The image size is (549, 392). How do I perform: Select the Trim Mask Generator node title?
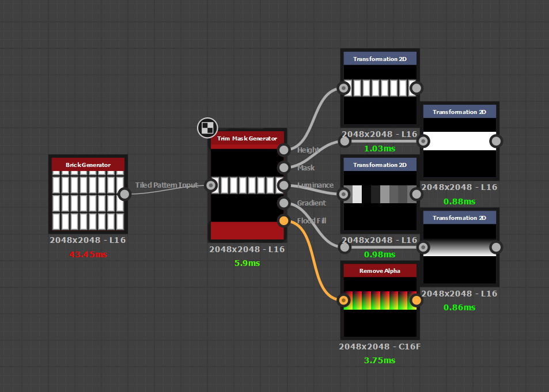[x=247, y=139]
